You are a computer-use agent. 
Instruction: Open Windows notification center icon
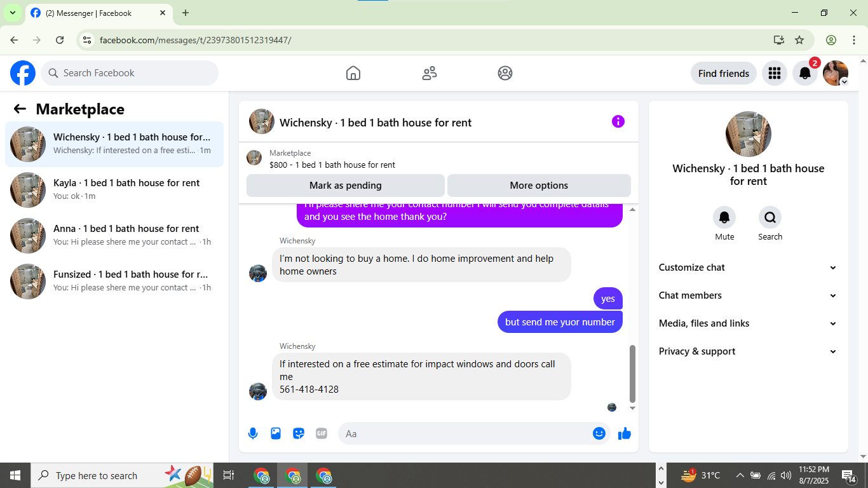[x=848, y=475]
